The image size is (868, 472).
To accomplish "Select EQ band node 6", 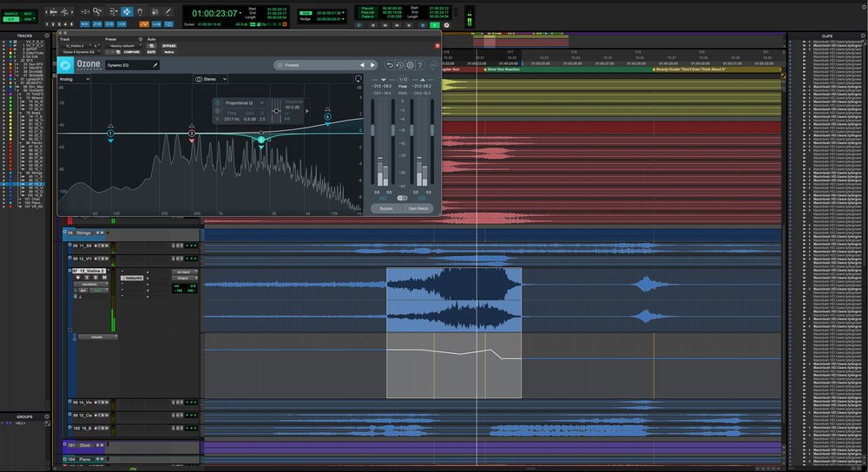I will [x=328, y=117].
